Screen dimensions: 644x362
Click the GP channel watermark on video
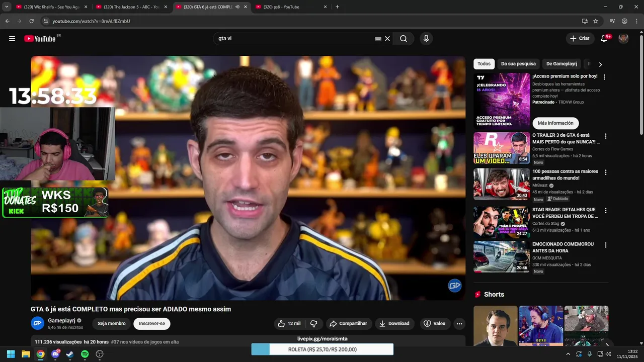pyautogui.click(x=455, y=286)
